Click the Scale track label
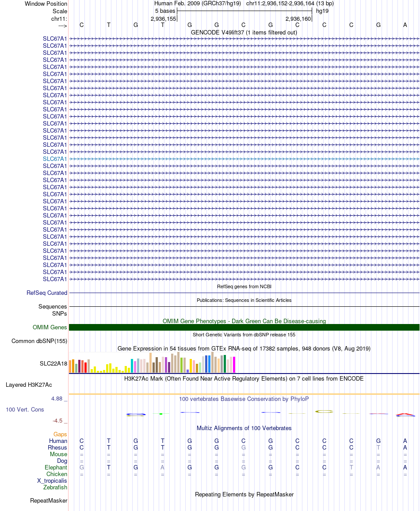Viewport: 420px width, 511px height. [x=60, y=11]
